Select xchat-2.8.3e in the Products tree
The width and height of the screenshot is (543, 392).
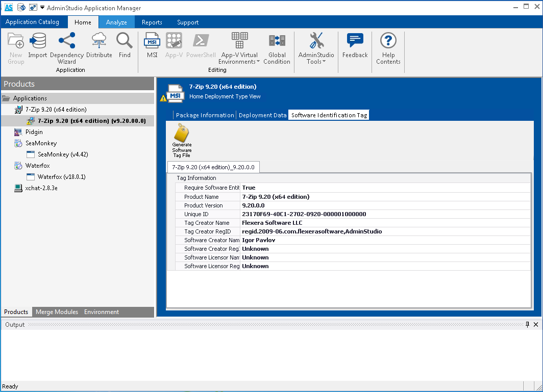(41, 188)
